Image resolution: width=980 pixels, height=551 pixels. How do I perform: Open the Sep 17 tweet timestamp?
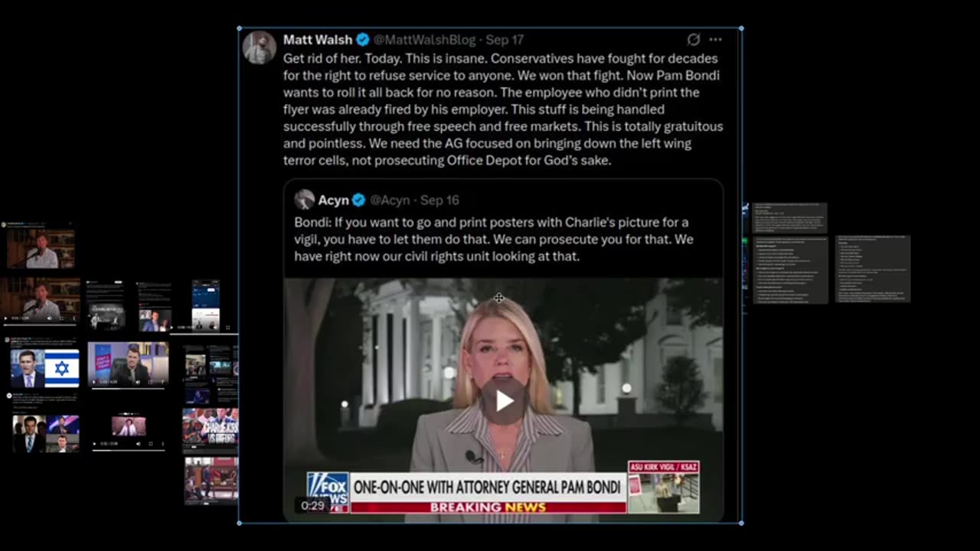505,40
